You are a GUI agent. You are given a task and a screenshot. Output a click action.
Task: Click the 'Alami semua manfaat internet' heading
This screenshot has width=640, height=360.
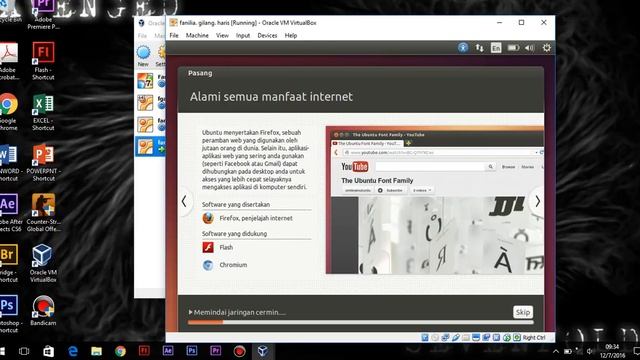271,97
